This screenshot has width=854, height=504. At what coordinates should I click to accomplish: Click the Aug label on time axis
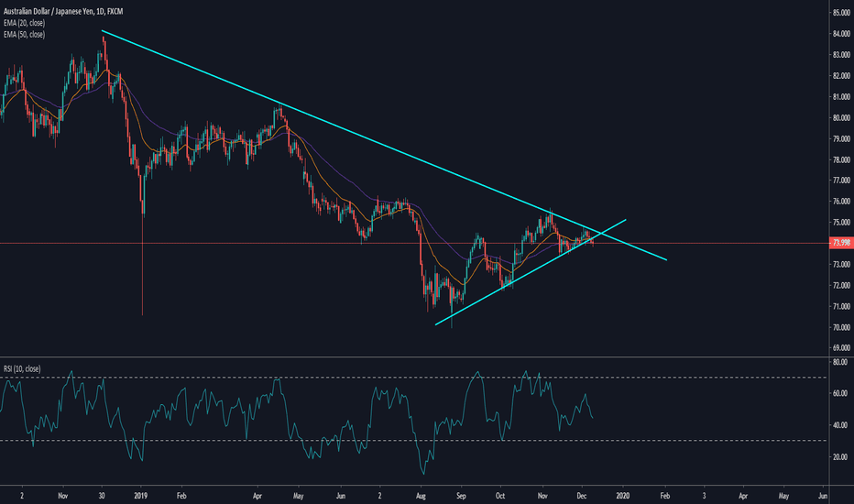click(x=421, y=496)
